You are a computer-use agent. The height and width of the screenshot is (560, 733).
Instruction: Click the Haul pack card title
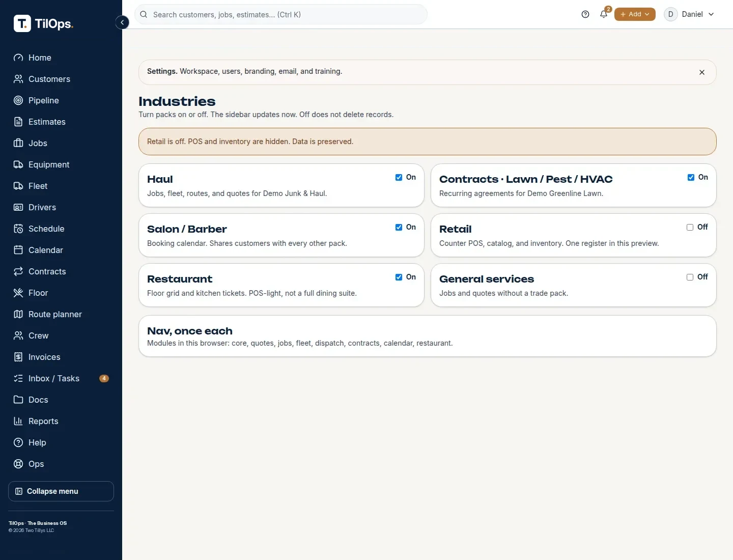coord(160,179)
